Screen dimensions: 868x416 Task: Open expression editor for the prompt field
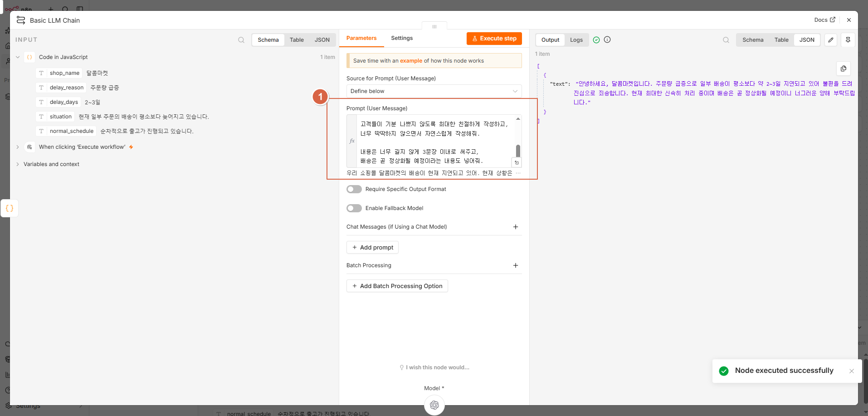tap(517, 162)
